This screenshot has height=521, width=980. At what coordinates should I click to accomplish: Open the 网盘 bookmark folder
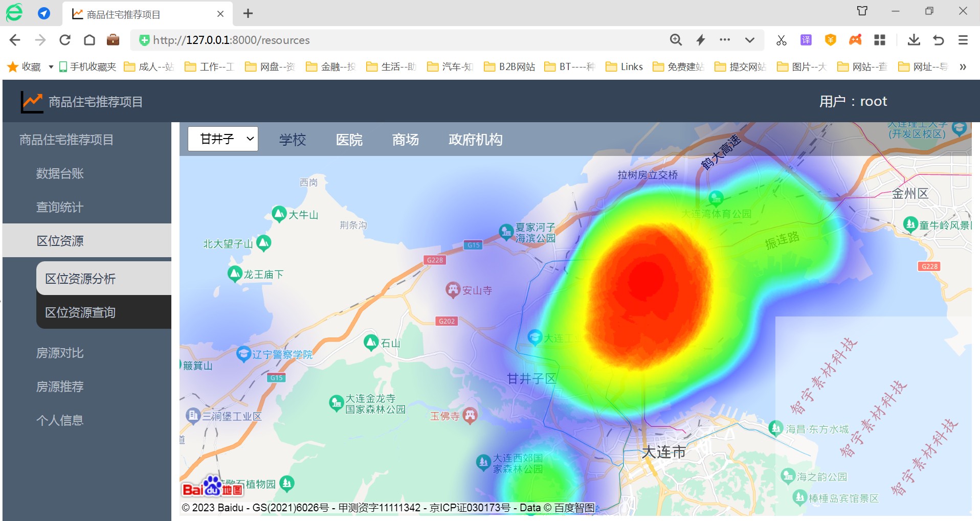[270, 67]
